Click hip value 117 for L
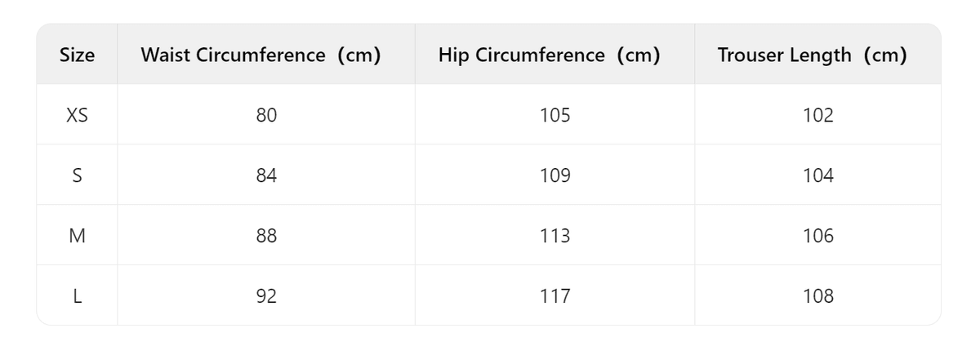The width and height of the screenshot is (980, 346). point(555,296)
